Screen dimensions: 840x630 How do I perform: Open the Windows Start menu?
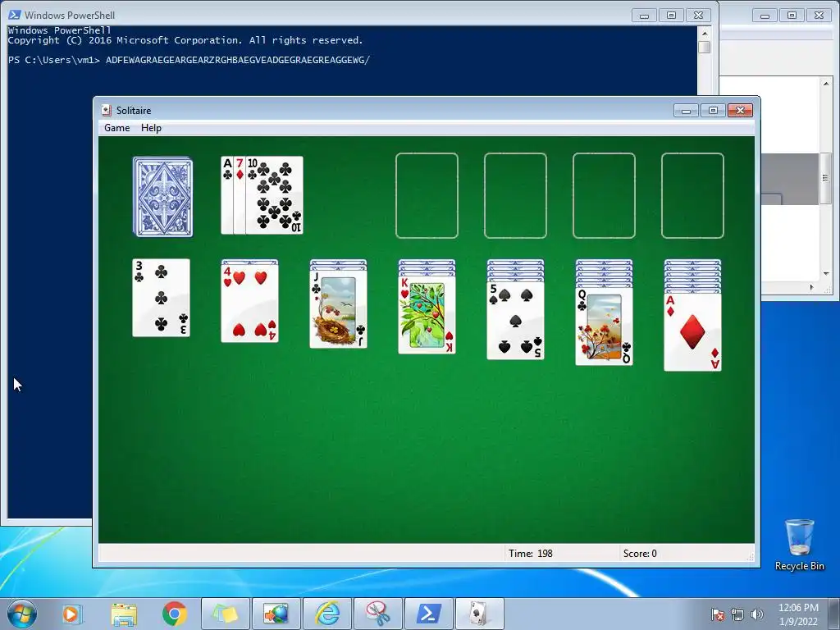tap(22, 614)
